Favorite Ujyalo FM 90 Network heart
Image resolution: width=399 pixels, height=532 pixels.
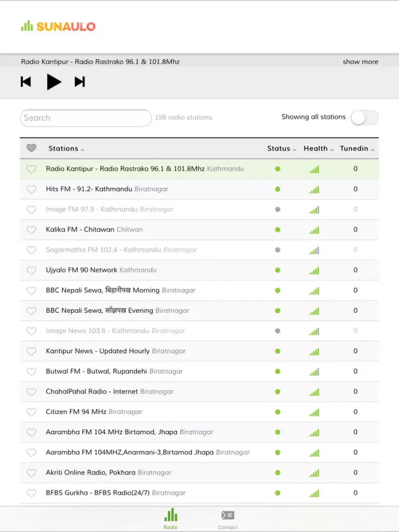pos(31,270)
